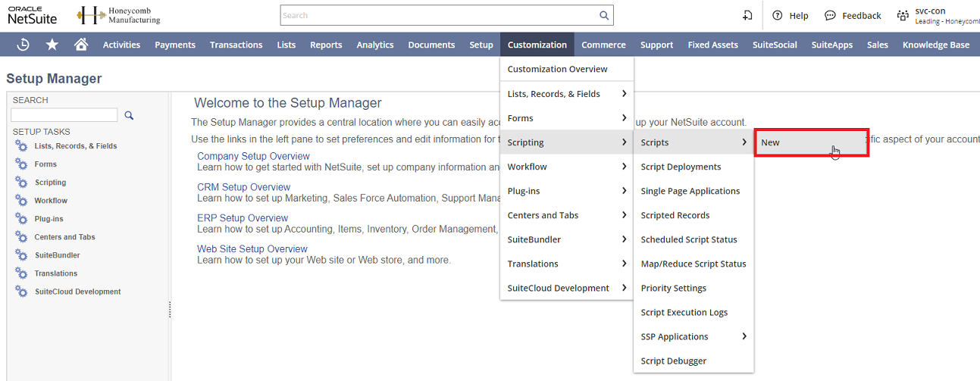Click gear icon beside sidebar Workflow
The image size is (980, 381).
coord(21,201)
